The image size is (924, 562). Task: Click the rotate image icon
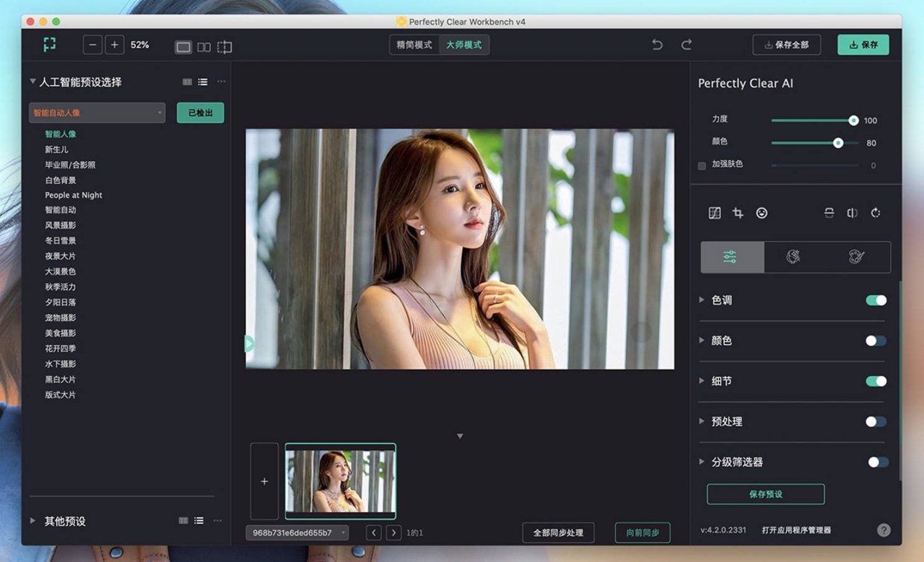(x=876, y=213)
